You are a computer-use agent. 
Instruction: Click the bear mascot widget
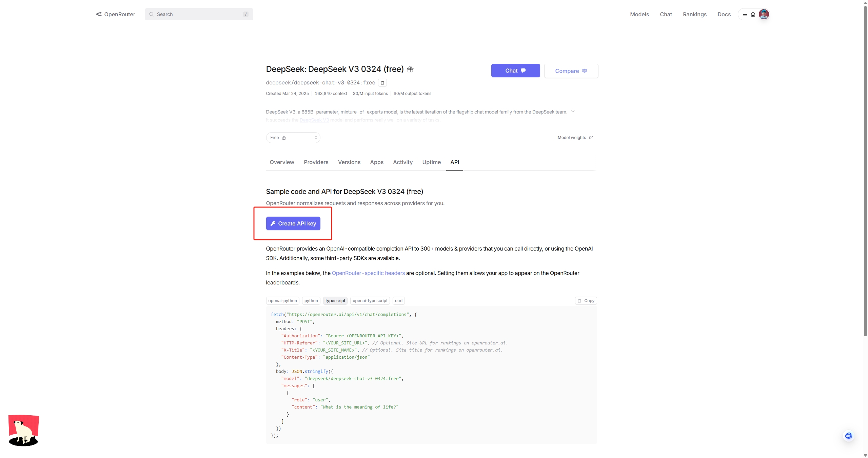pos(23,431)
